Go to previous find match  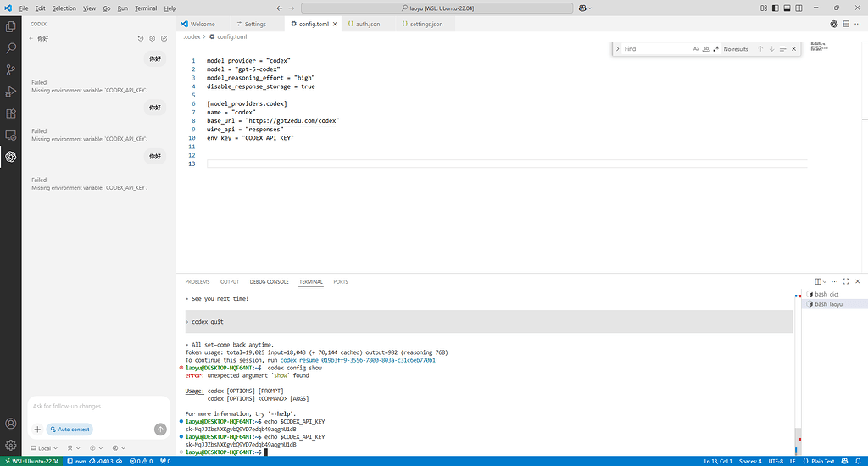point(760,48)
